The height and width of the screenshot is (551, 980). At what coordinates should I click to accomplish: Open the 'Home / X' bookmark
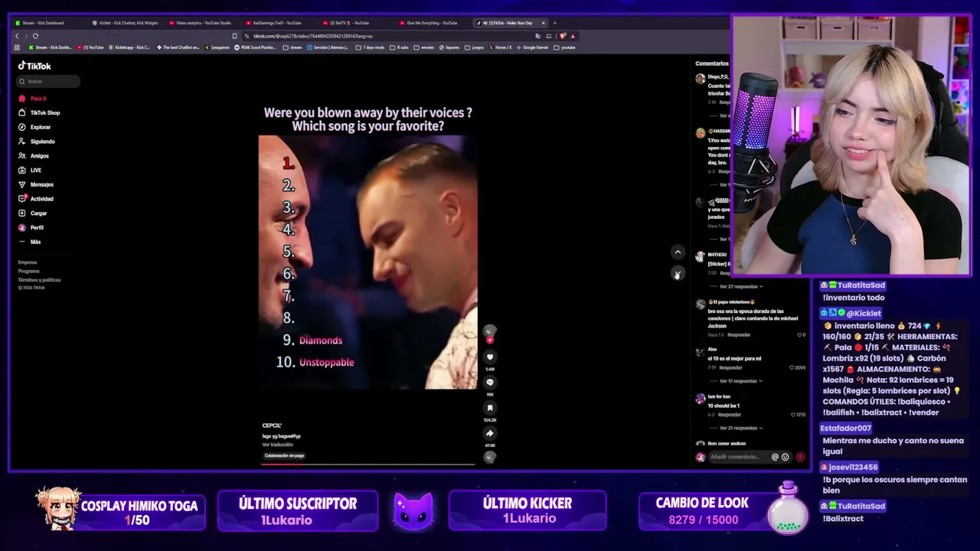point(500,47)
